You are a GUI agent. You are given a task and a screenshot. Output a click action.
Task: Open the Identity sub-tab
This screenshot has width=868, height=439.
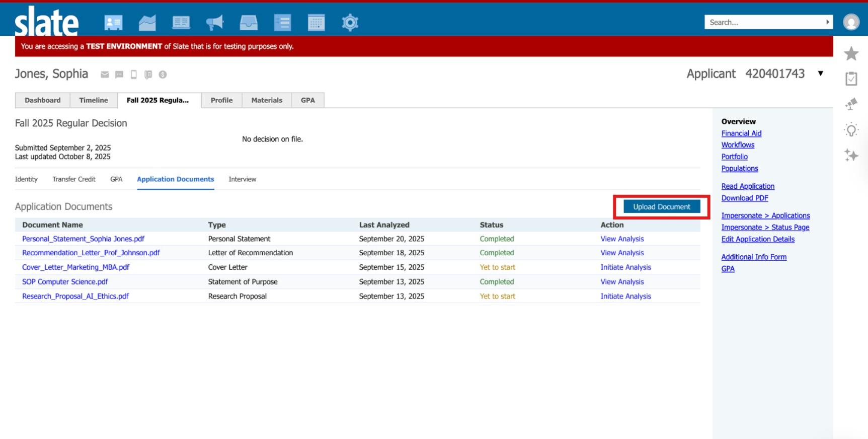26,179
